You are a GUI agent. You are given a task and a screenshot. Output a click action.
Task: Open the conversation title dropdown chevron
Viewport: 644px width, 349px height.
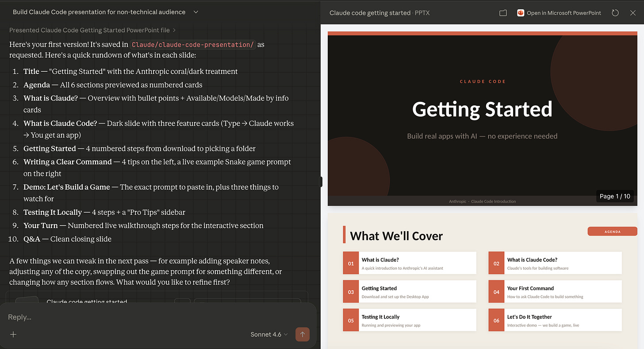[196, 12]
